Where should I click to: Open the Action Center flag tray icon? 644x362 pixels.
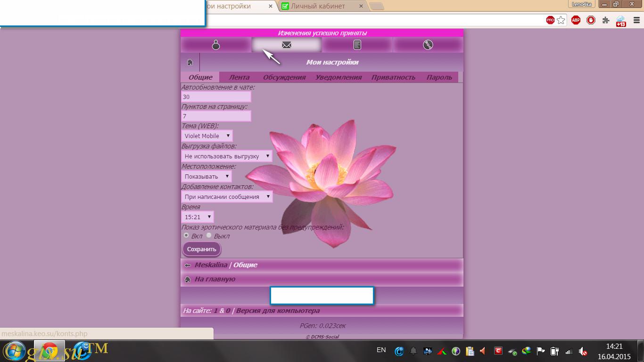(x=541, y=351)
